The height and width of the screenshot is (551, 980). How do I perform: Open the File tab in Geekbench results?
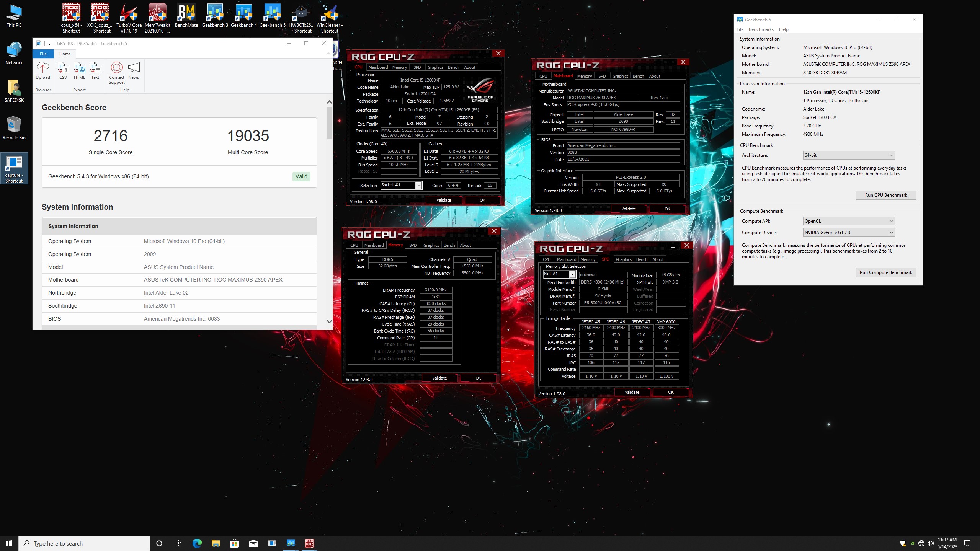coord(43,54)
